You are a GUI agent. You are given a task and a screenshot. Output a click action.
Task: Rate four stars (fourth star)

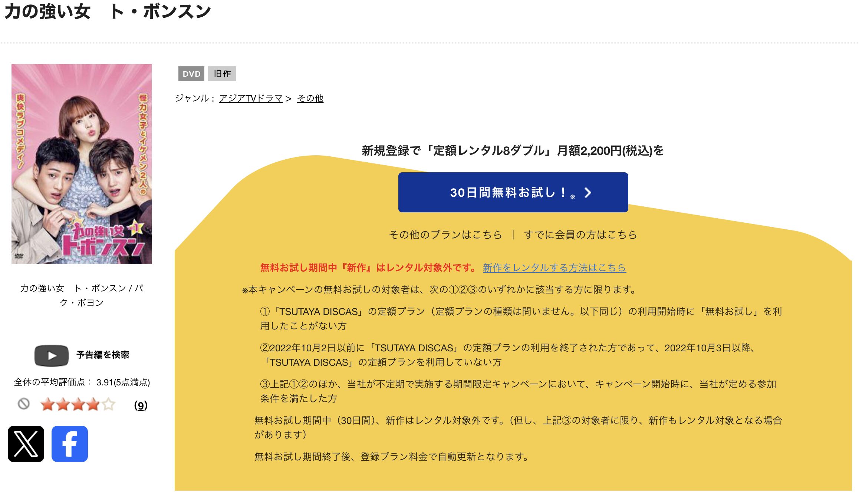point(93,404)
